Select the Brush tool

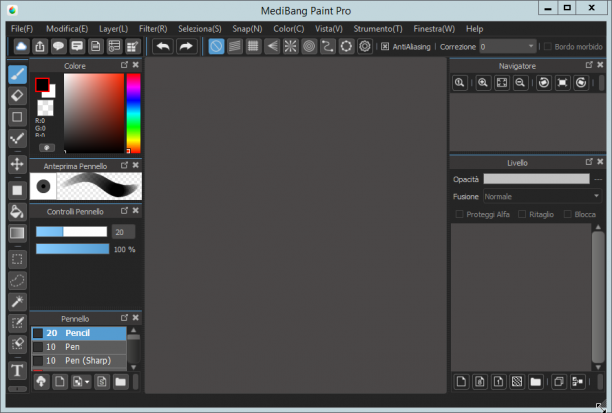[x=17, y=74]
